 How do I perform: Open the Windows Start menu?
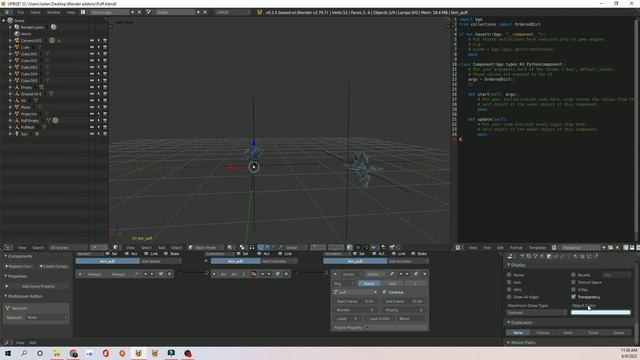pyautogui.click(x=8, y=353)
